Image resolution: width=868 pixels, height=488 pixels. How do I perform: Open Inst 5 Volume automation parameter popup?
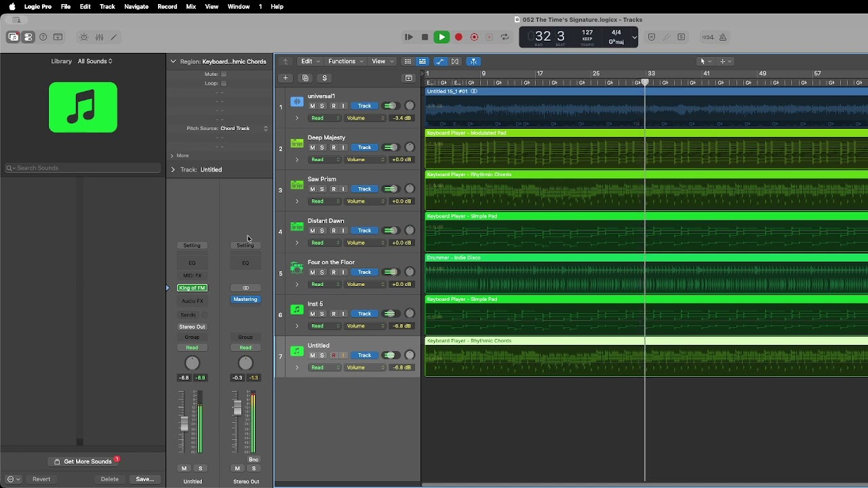366,326
